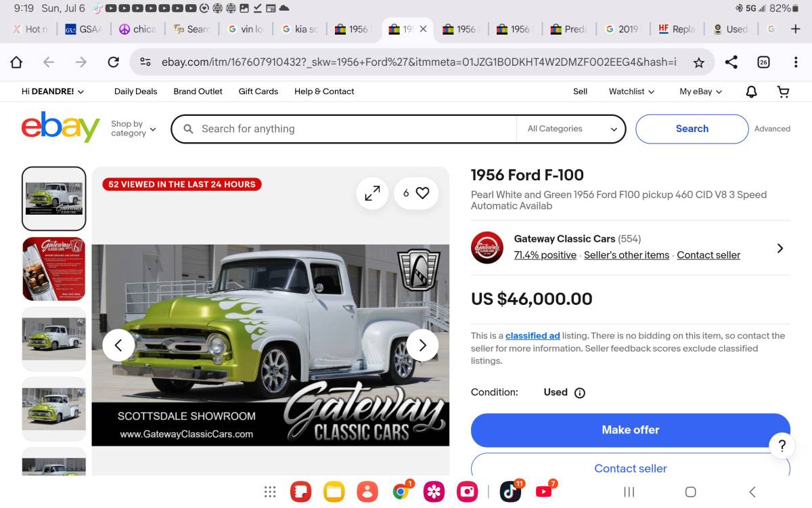812x508 pixels.
Task: Expand seller details chevron arrow
Action: [780, 249]
